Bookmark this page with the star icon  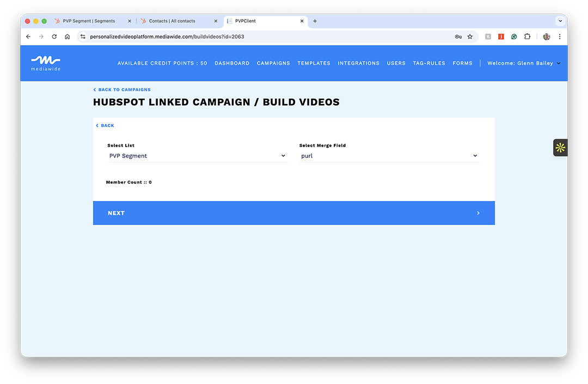tap(470, 36)
